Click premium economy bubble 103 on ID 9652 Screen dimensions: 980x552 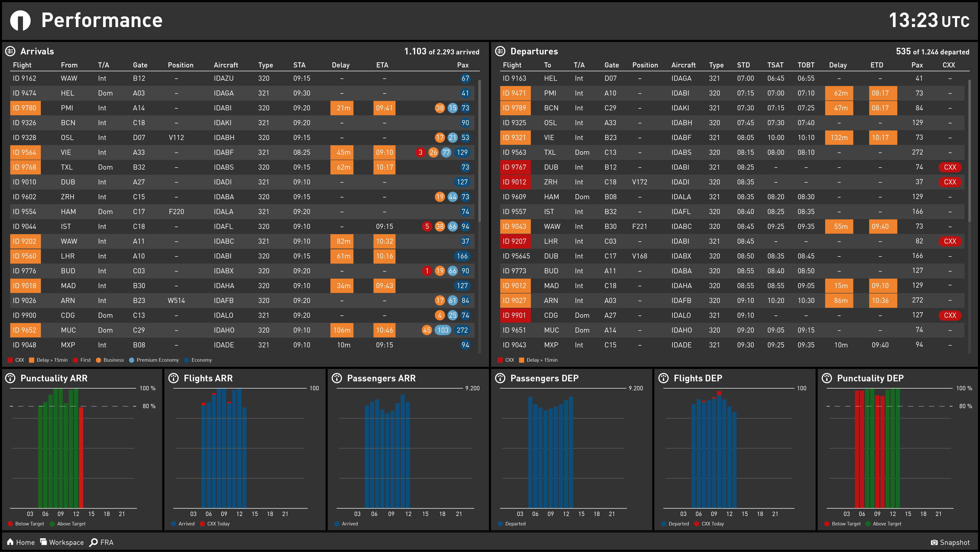pyautogui.click(x=443, y=330)
